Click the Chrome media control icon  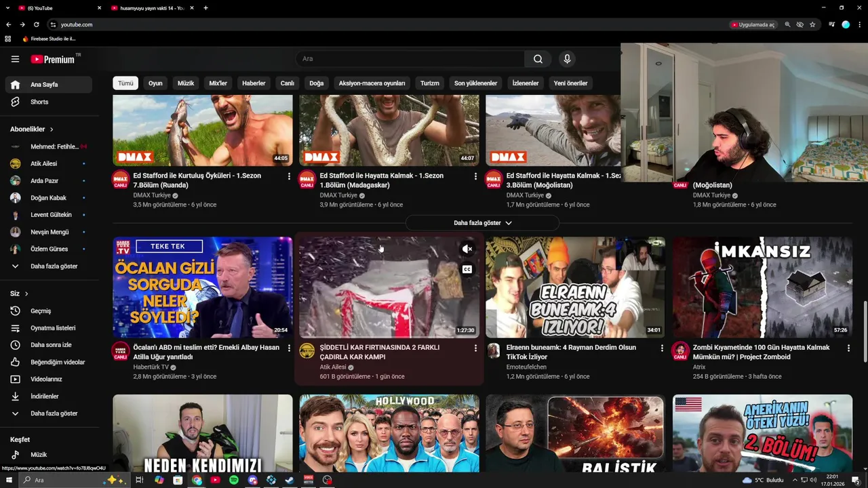point(831,24)
